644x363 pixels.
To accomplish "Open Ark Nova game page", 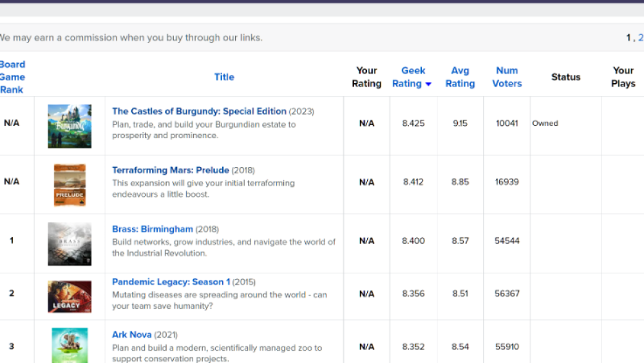I will tap(132, 335).
